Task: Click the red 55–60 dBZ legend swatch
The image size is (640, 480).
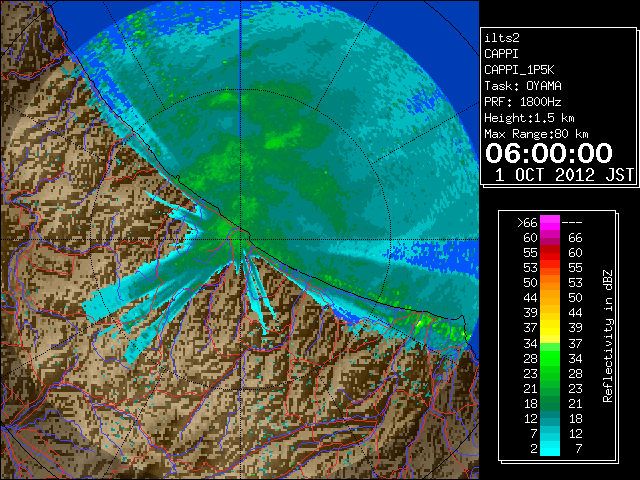Action: coord(550,253)
